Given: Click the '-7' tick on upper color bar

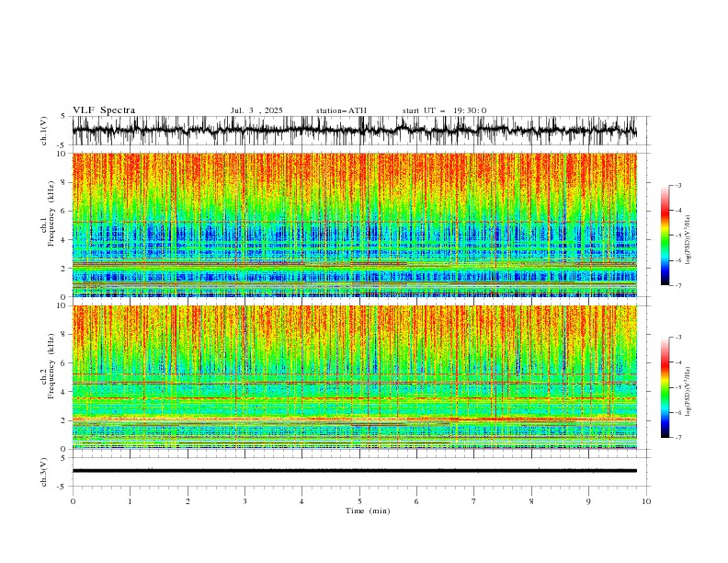Looking at the screenshot, I should click(678, 285).
